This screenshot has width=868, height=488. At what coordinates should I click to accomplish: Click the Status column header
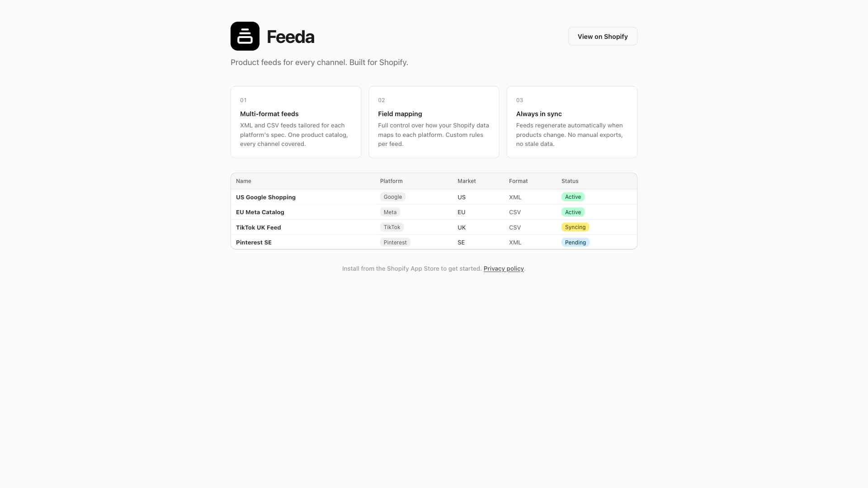pos(570,181)
